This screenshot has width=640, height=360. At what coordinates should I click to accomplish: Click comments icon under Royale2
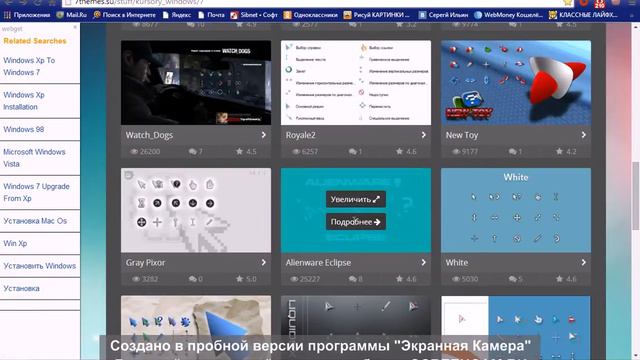pyautogui.click(x=353, y=151)
